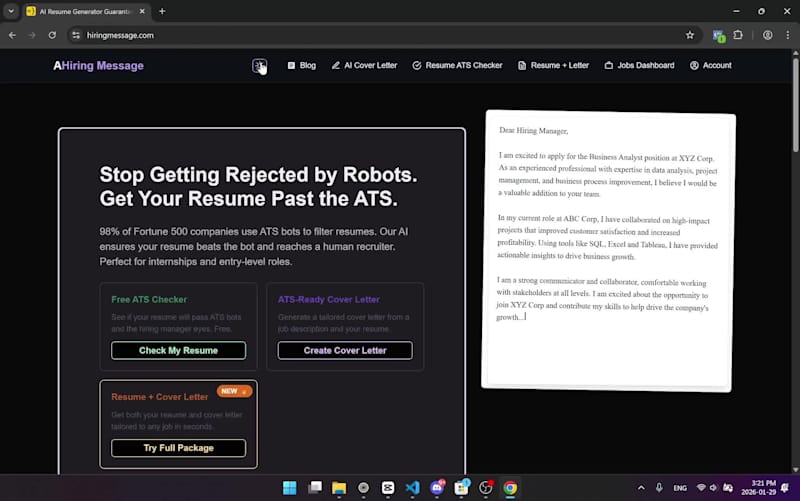The image size is (800, 501).
Task: Click the Try Full Package button
Action: pyautogui.click(x=179, y=448)
